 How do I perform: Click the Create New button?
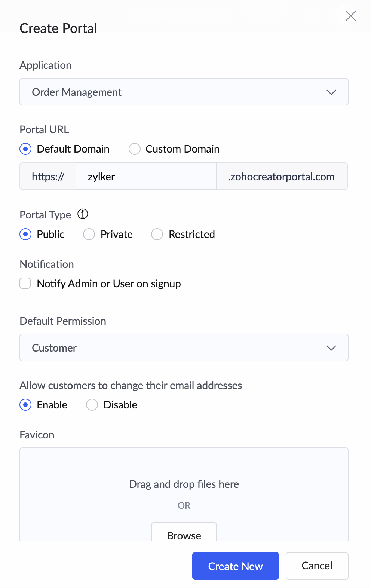pyautogui.click(x=236, y=566)
